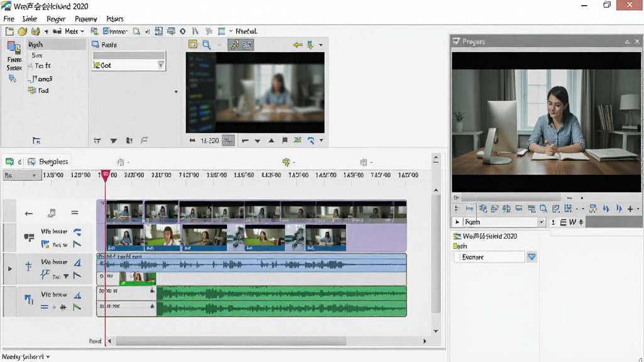Open the 'Fite' menu
Viewport: 644px width, 362px height.
click(x=9, y=19)
